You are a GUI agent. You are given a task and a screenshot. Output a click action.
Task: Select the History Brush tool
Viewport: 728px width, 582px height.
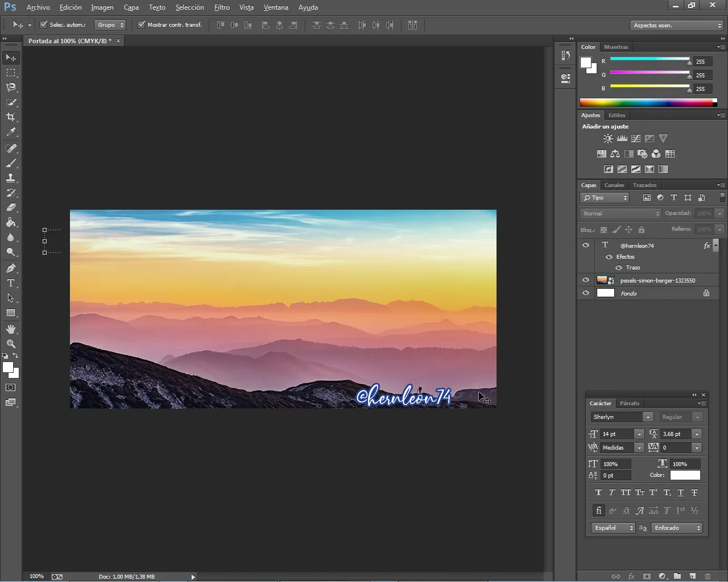[11, 193]
